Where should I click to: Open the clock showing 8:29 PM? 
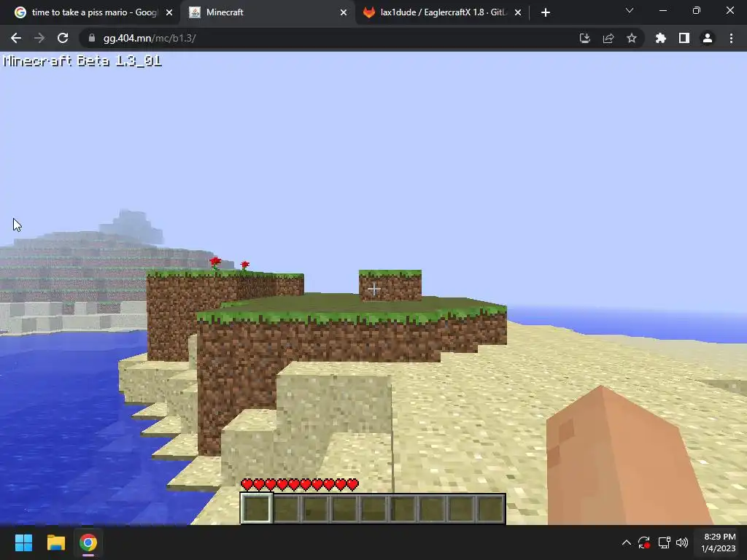pos(719,542)
